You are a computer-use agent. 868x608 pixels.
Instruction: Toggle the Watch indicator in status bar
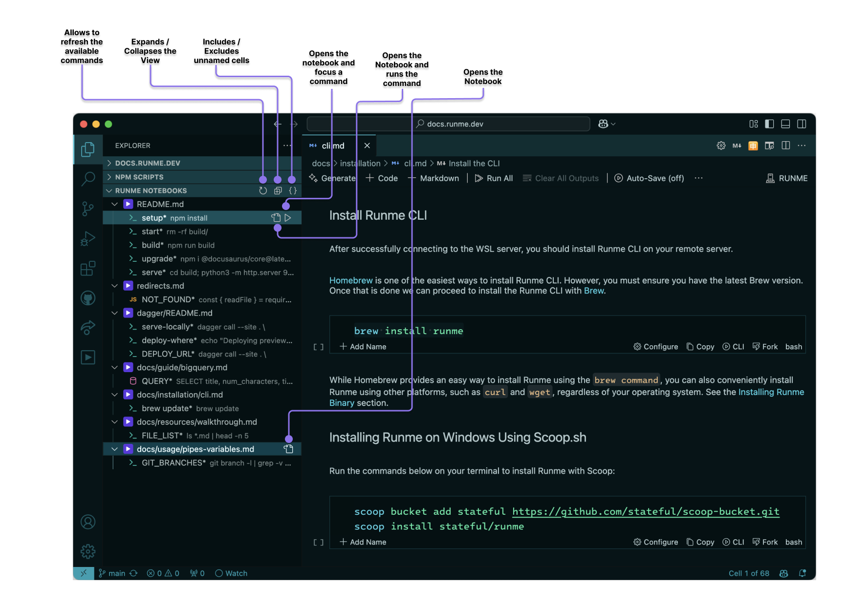(231, 573)
